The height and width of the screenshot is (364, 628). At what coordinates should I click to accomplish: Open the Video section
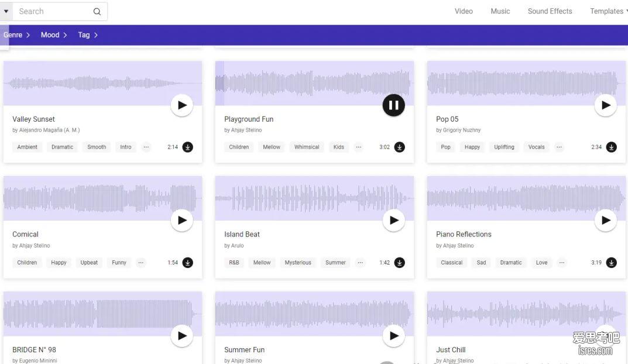tap(464, 11)
